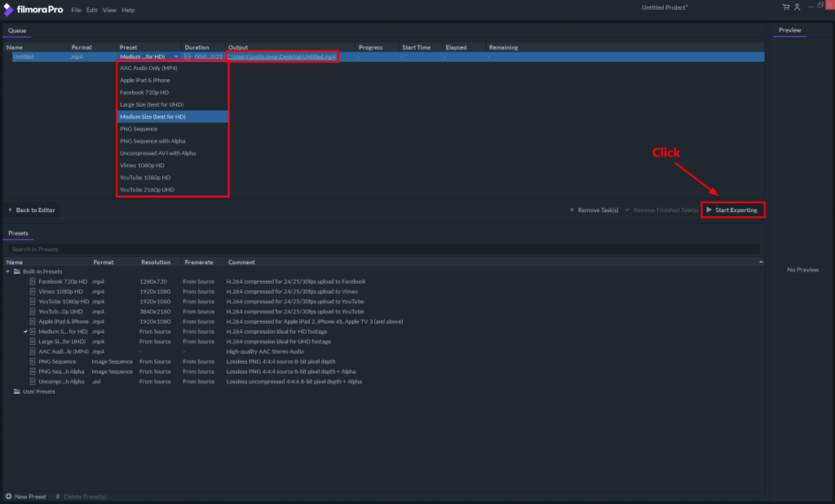Click the trash icon for Delete Preset(s)
The width and height of the screenshot is (835, 504).
[58, 497]
